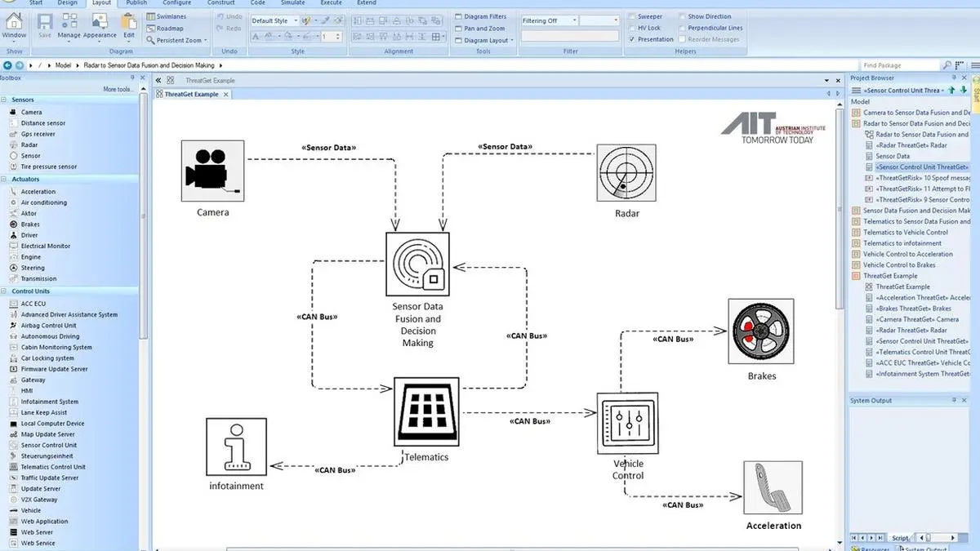
Task: Open the Default Style dropdown
Action: coord(274,20)
